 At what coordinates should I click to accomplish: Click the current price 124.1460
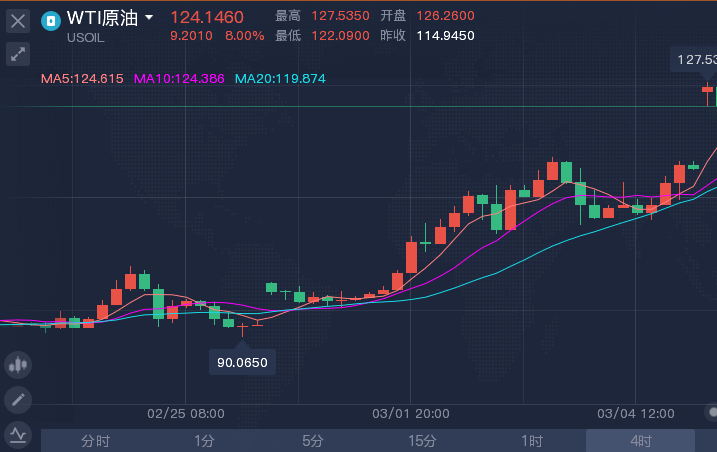click(x=207, y=17)
